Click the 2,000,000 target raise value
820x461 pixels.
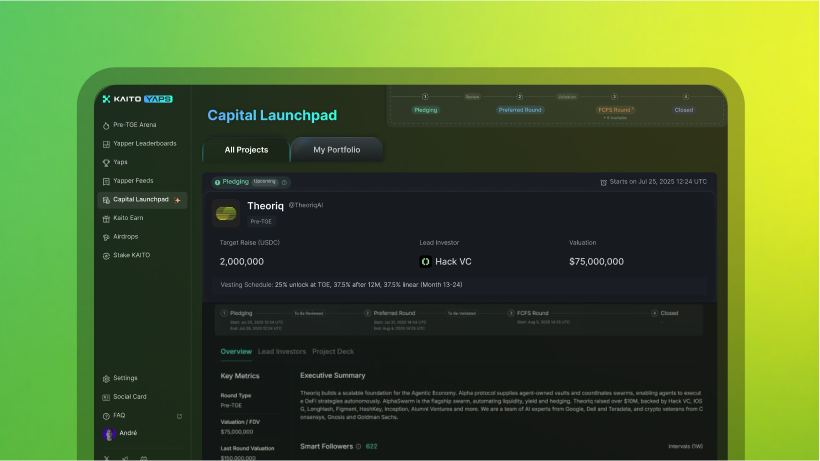pyautogui.click(x=242, y=261)
